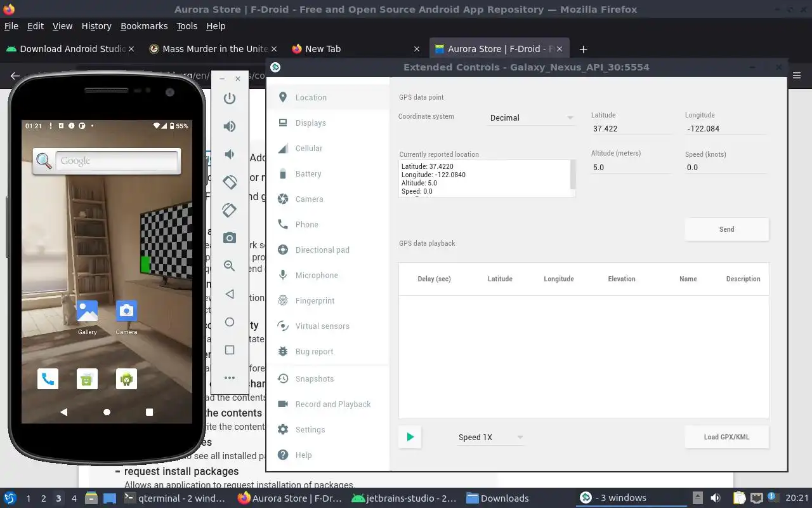
Task: Open the Edit menu in Firefox
Action: 36,26
